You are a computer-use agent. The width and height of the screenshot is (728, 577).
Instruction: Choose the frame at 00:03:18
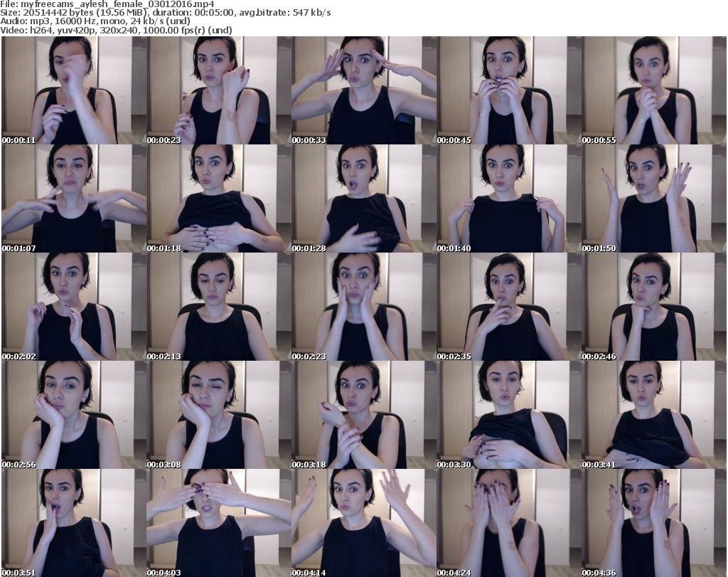[x=363, y=415]
